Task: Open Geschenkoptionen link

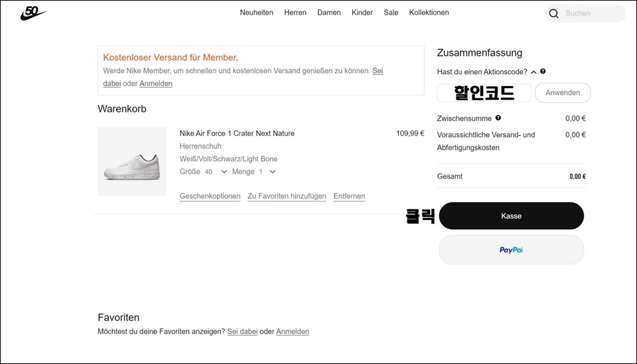Action: pyautogui.click(x=210, y=196)
